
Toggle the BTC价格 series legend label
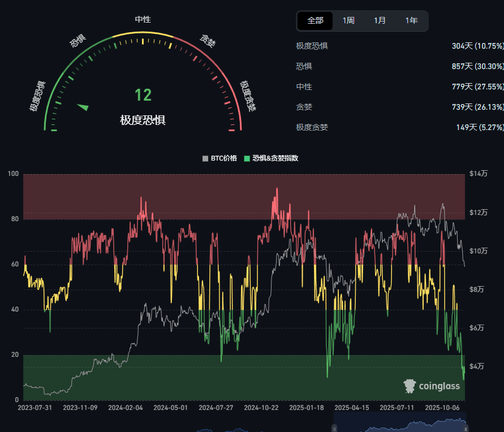(x=224, y=158)
